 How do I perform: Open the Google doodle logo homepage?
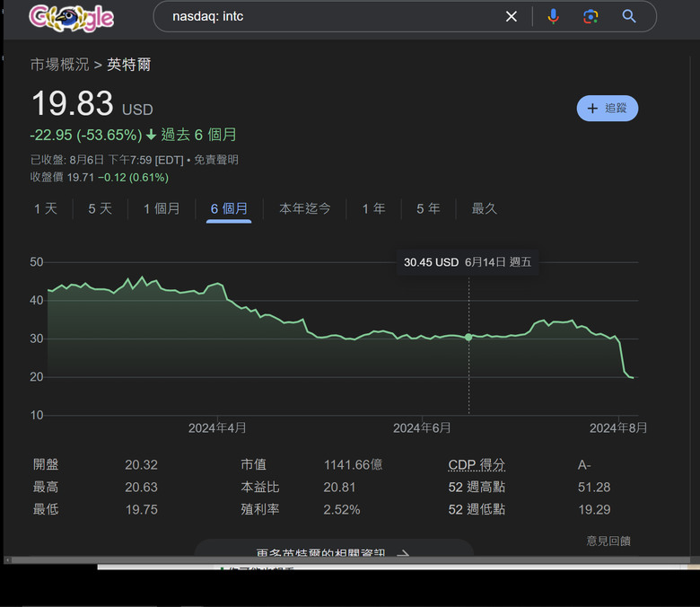pos(71,18)
